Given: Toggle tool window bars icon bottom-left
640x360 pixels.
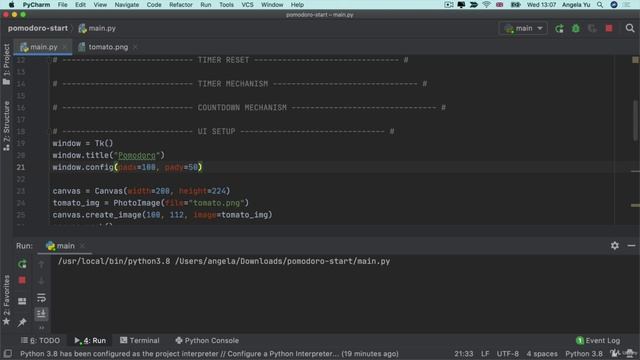Looking at the screenshot, I should tap(7, 353).
